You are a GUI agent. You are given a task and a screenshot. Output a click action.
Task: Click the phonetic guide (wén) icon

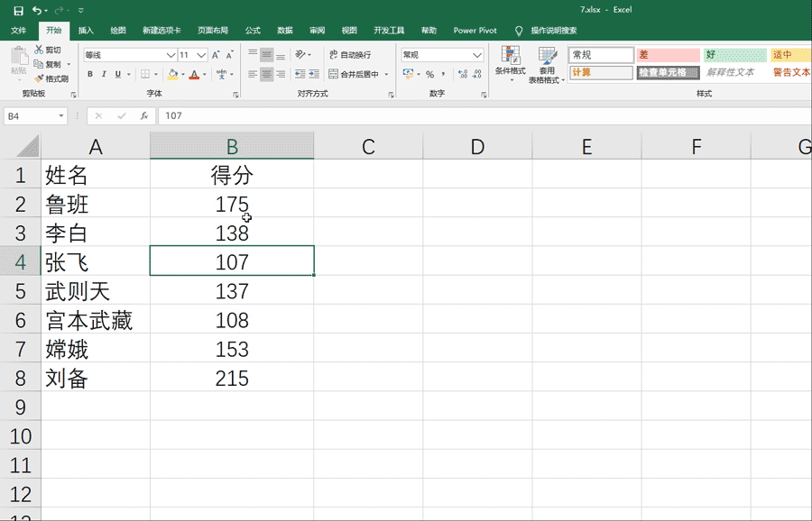coord(222,74)
